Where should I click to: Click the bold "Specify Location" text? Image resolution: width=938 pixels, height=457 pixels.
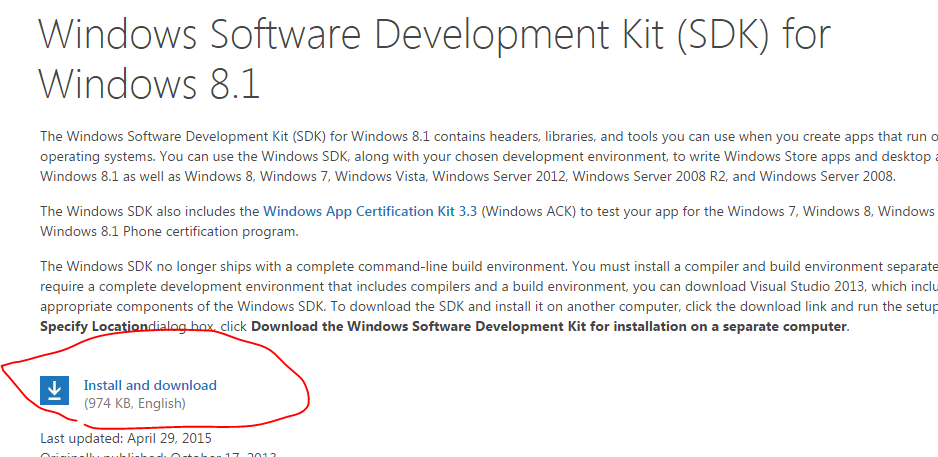pyautogui.click(x=94, y=327)
